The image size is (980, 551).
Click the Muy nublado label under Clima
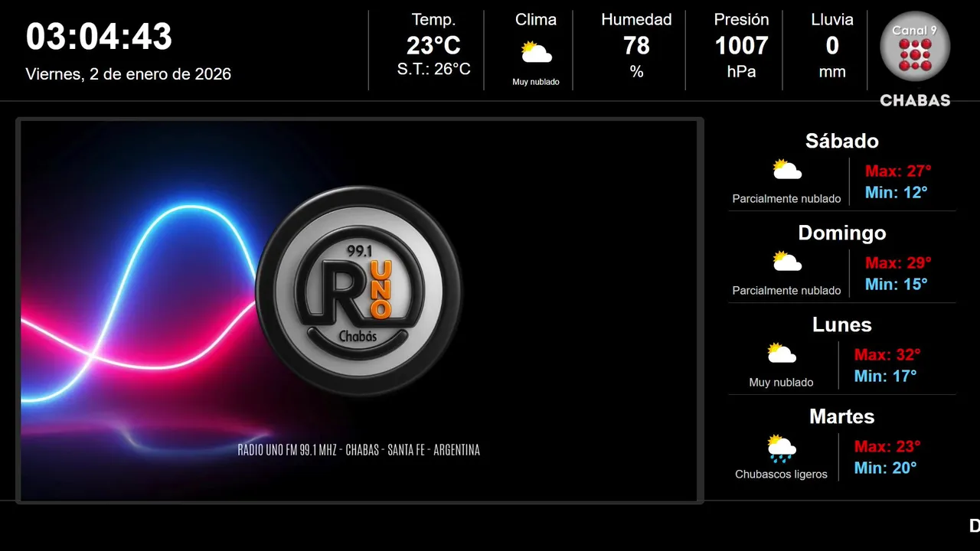click(x=536, y=82)
